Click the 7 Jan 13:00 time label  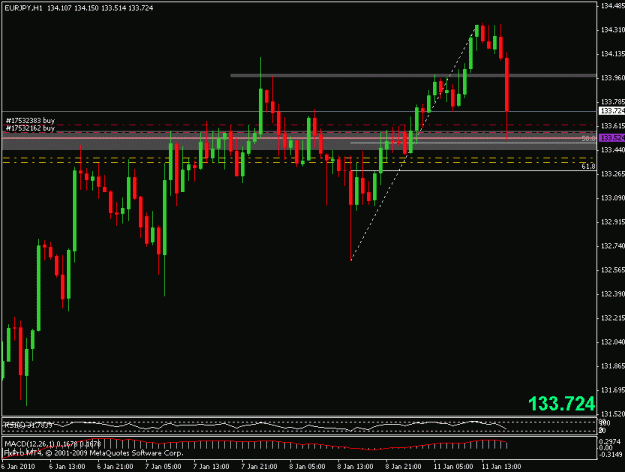(x=211, y=466)
